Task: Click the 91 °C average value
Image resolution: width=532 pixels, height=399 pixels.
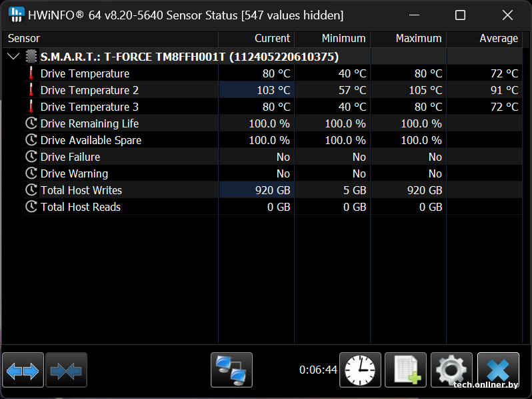Action: (x=504, y=90)
